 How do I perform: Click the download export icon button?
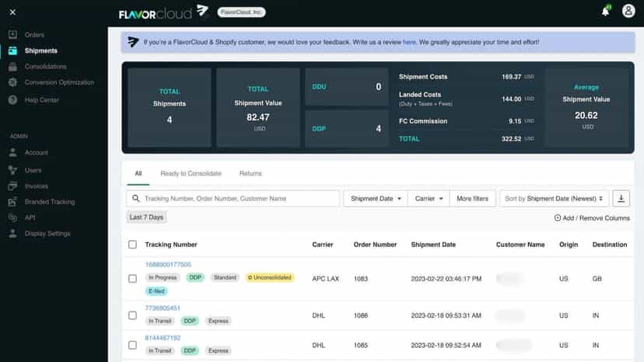pos(621,199)
